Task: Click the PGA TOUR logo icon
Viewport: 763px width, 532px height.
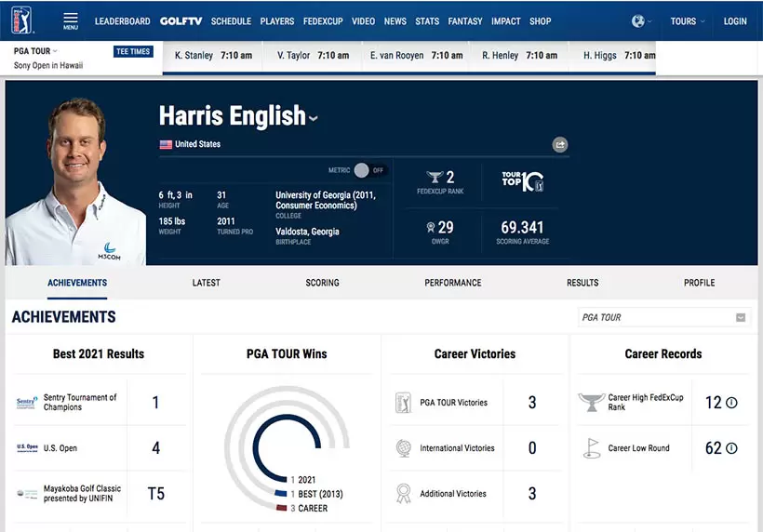Action: pyautogui.click(x=22, y=20)
